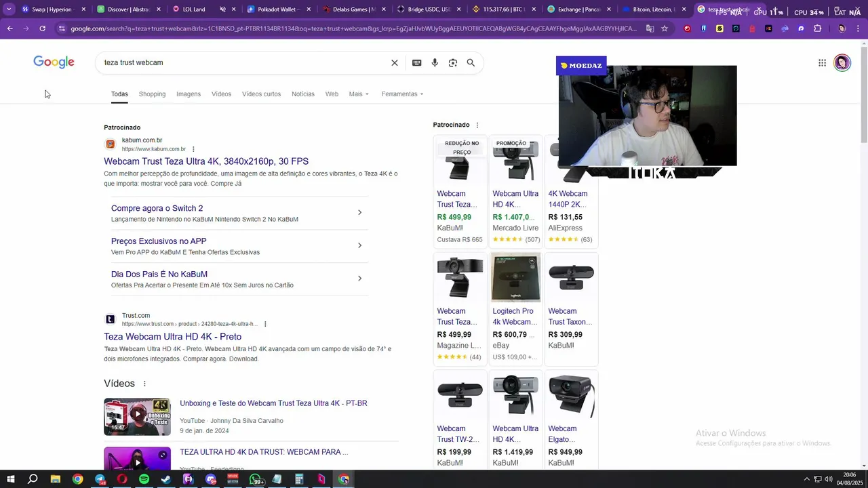Open the Chrome extensions puzzle icon

(817, 28)
